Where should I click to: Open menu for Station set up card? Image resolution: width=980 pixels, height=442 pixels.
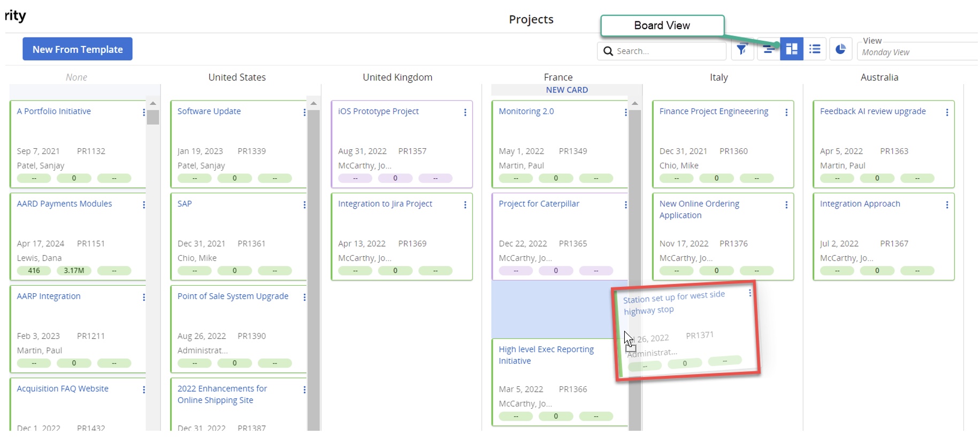pos(750,293)
